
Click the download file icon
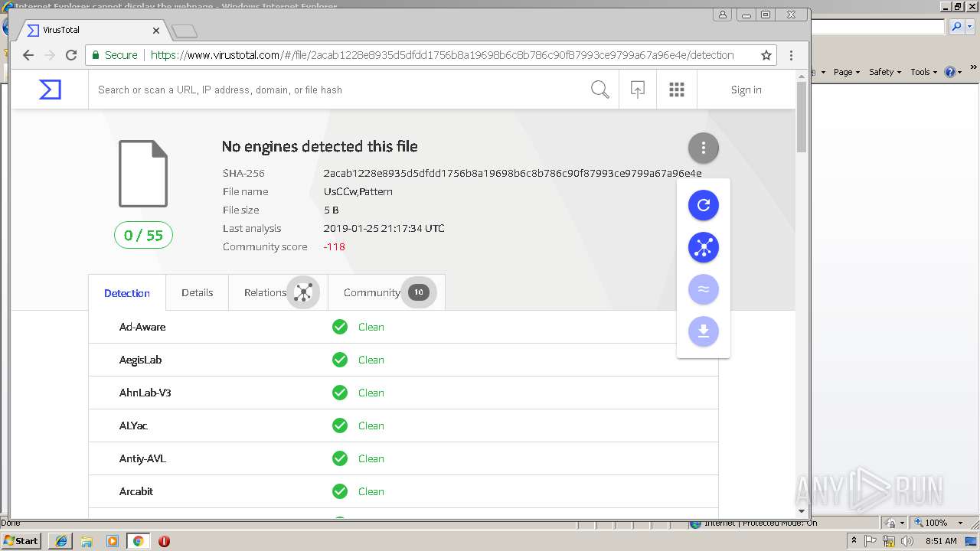[704, 331]
